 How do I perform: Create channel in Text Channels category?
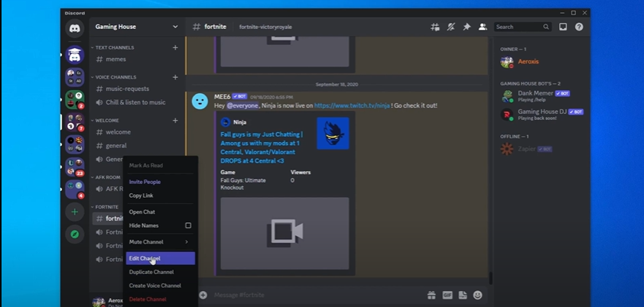click(175, 47)
